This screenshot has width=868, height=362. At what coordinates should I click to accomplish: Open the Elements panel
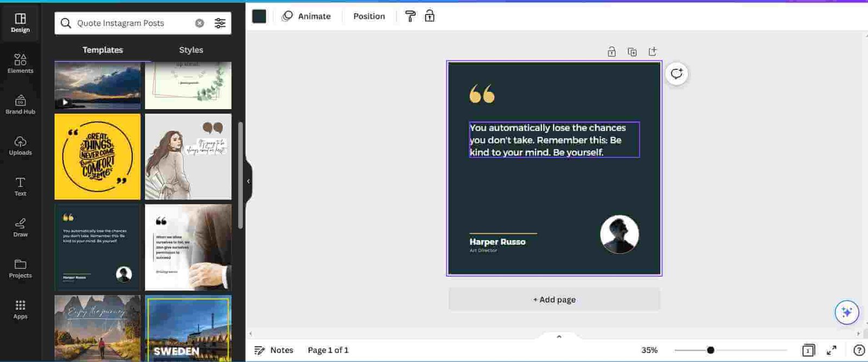coord(20,63)
